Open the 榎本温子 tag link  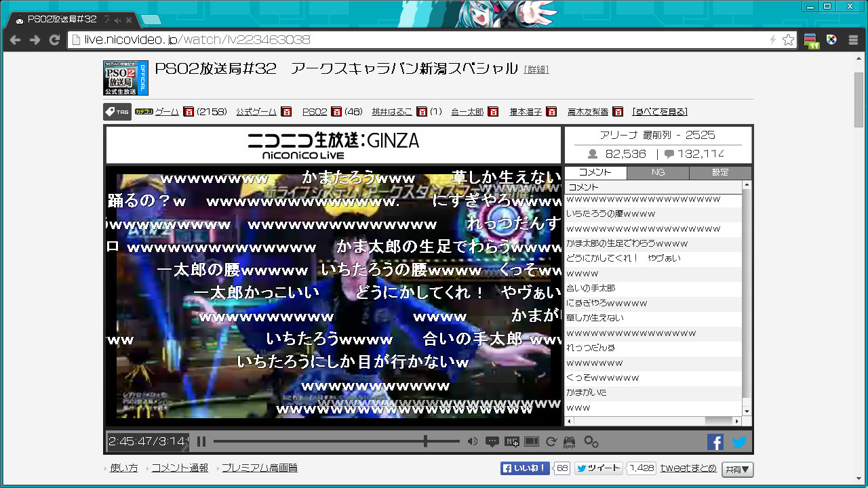pyautogui.click(x=526, y=112)
